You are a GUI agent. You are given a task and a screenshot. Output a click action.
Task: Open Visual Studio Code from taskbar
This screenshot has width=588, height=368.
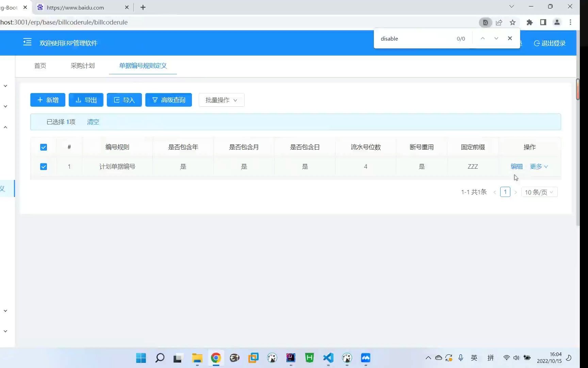point(328,358)
